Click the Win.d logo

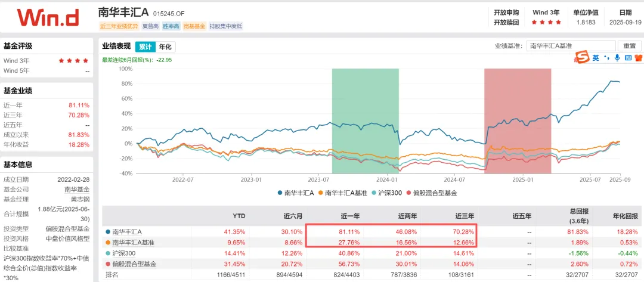coord(48,17)
